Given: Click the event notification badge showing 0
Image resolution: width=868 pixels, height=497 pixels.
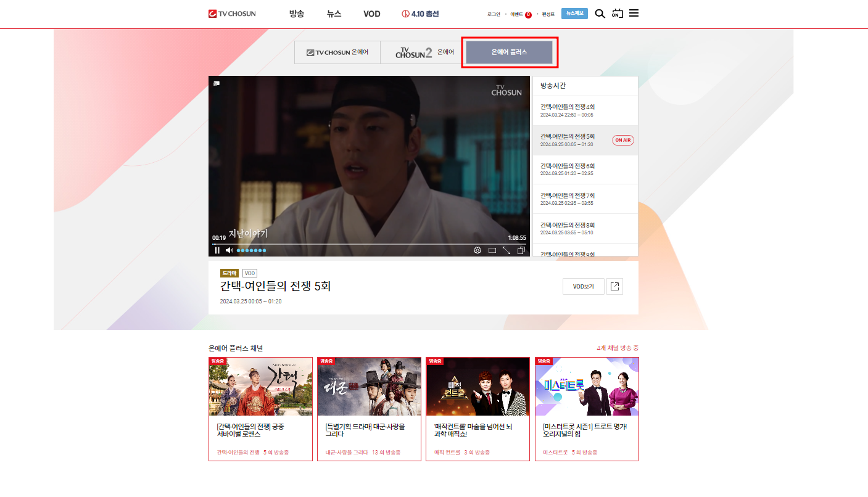Looking at the screenshot, I should (x=528, y=15).
